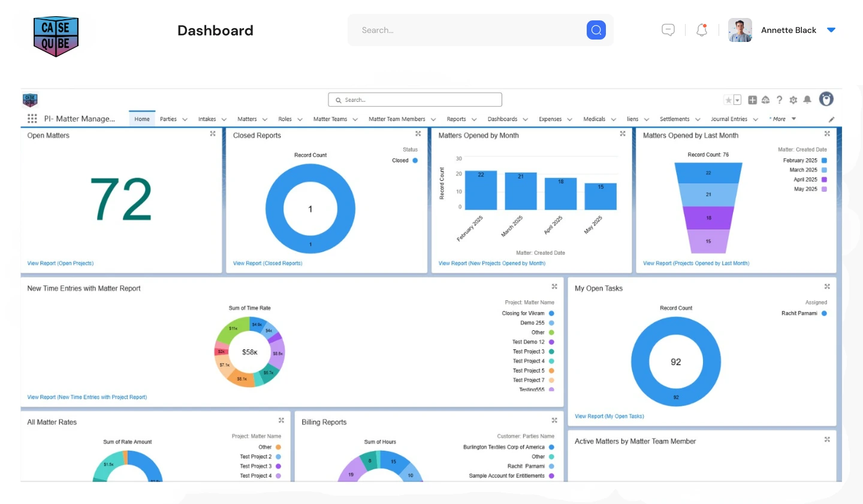Open View Report (Closed Reports) link

[267, 263]
